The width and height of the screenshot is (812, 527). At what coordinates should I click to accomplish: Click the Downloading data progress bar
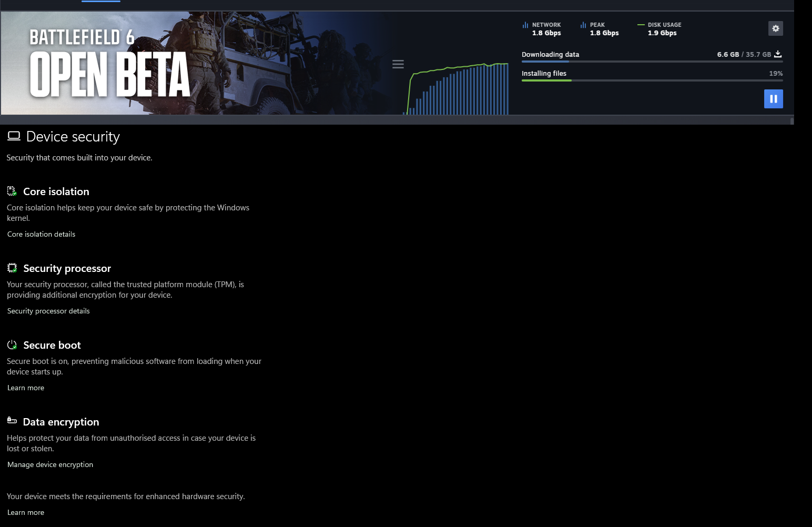click(x=652, y=62)
